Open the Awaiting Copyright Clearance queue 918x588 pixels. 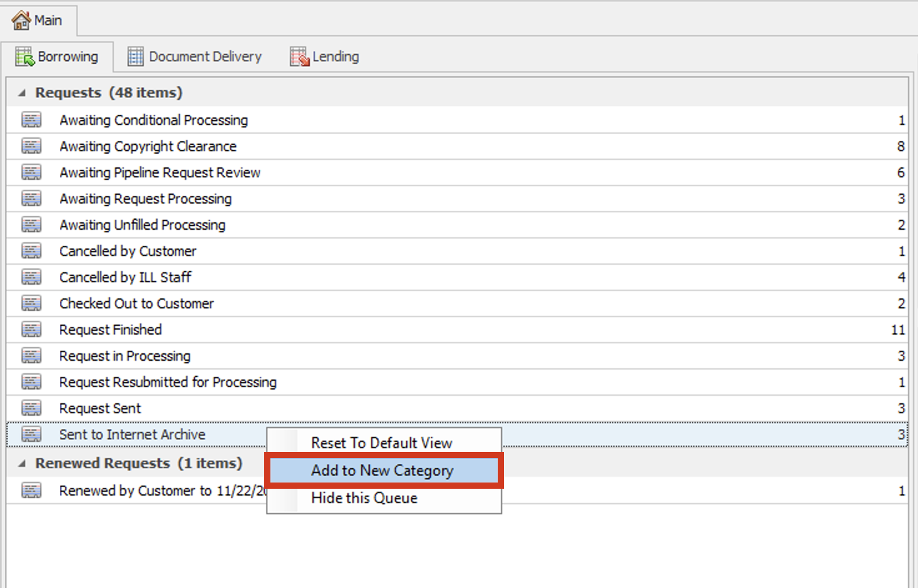pos(147,145)
